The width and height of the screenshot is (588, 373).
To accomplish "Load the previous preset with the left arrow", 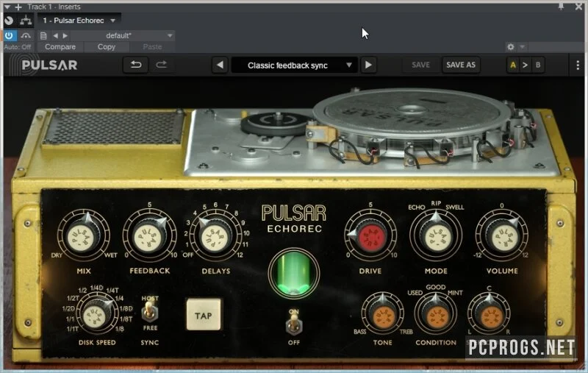I will click(220, 65).
